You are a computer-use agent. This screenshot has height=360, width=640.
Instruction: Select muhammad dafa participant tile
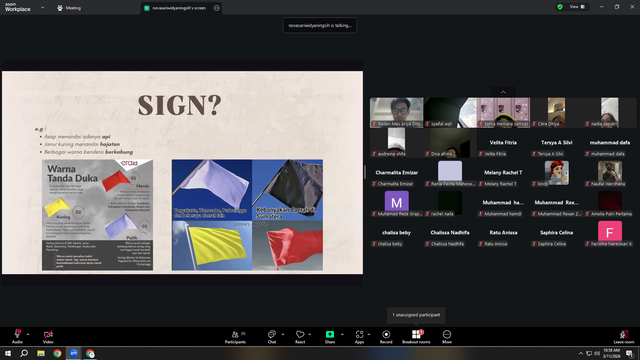[x=610, y=142]
